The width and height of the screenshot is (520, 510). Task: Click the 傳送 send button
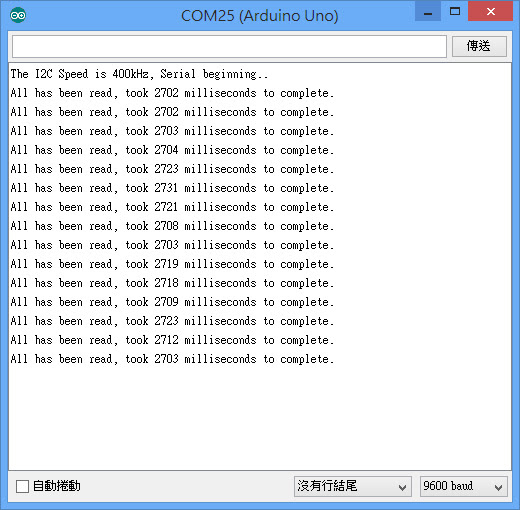coord(479,46)
